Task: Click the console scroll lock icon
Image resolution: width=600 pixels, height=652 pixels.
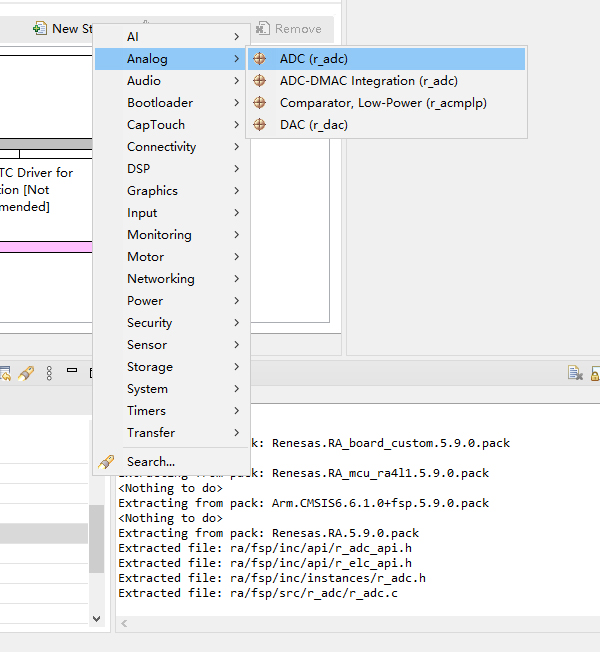Action: point(595,373)
